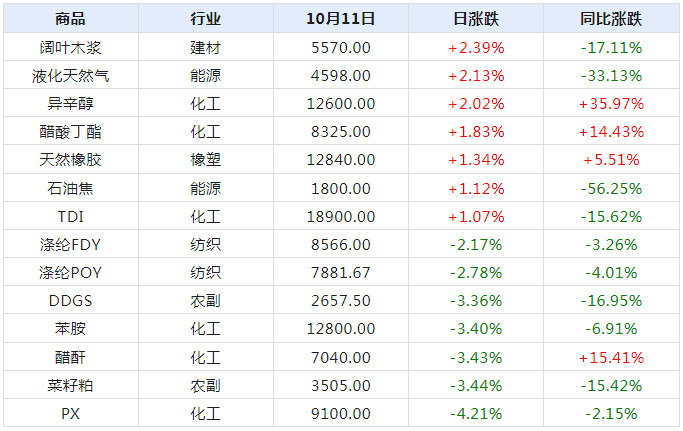
Task: Click the 菜籽粕 commodity name
Action: tap(70, 385)
